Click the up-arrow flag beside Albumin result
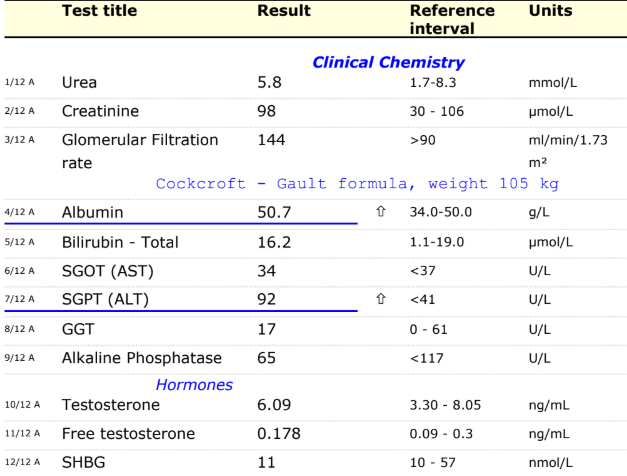627x476 pixels. click(x=381, y=212)
